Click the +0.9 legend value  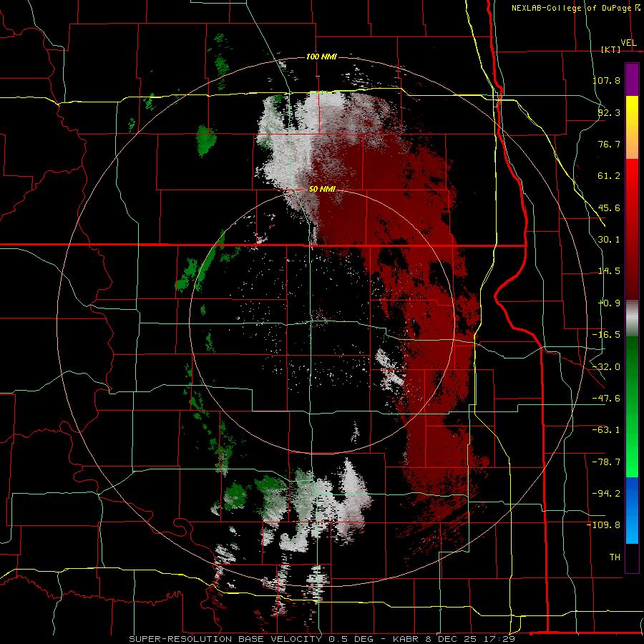pos(609,303)
